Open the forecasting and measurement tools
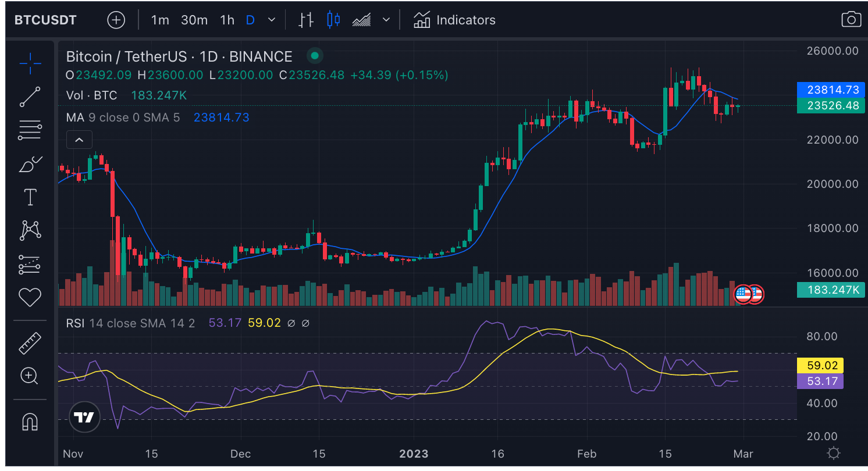The image size is (868, 471). (x=30, y=265)
